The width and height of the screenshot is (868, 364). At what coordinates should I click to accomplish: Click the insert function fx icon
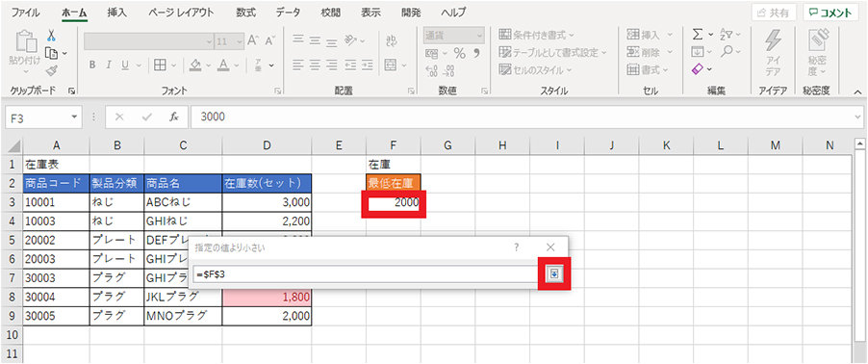174,117
